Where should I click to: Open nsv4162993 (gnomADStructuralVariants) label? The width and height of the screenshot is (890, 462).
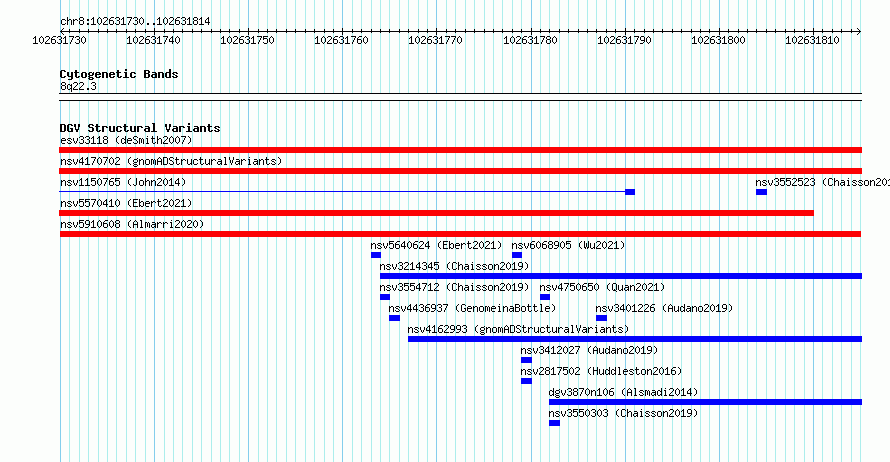click(518, 329)
